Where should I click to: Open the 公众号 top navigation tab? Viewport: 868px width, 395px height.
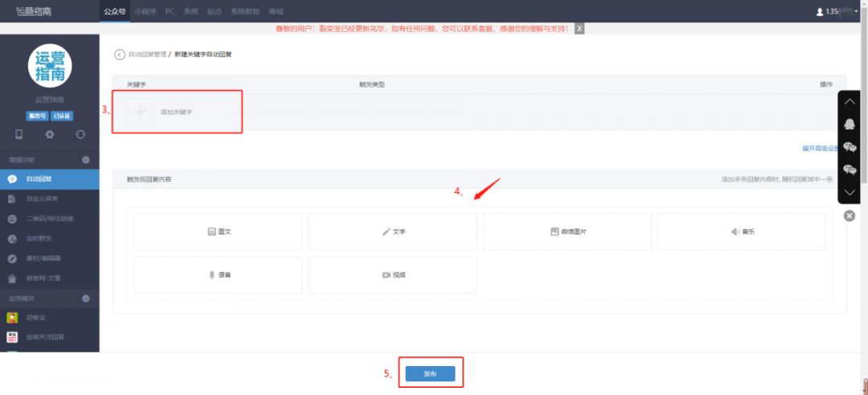pyautogui.click(x=115, y=11)
